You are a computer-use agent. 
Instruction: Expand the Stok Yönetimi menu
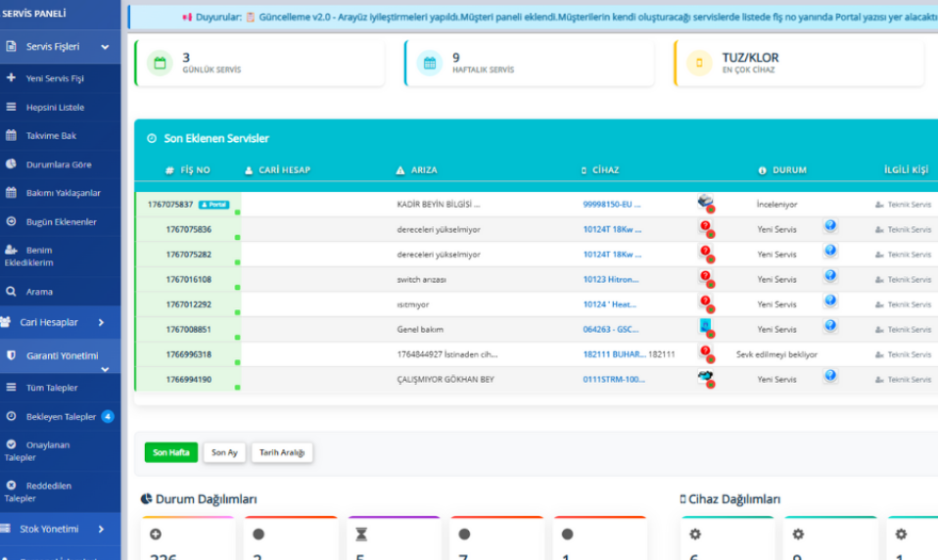[x=101, y=529]
